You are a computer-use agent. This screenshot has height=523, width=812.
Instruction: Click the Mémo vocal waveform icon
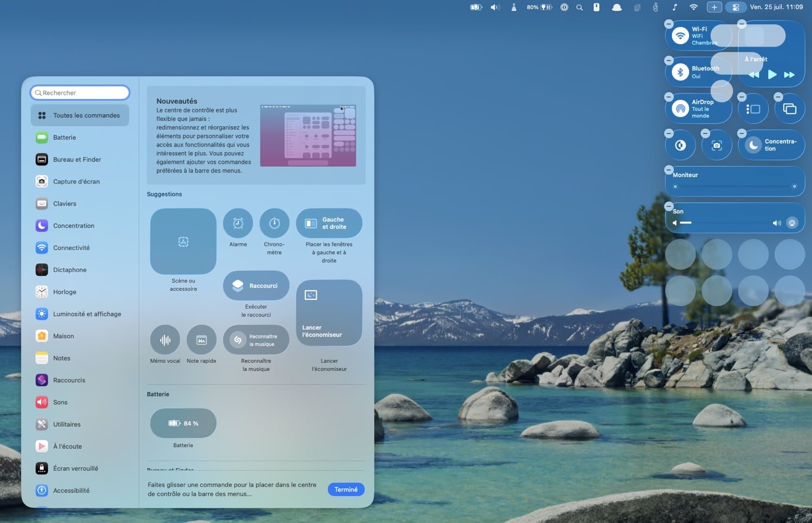165,340
